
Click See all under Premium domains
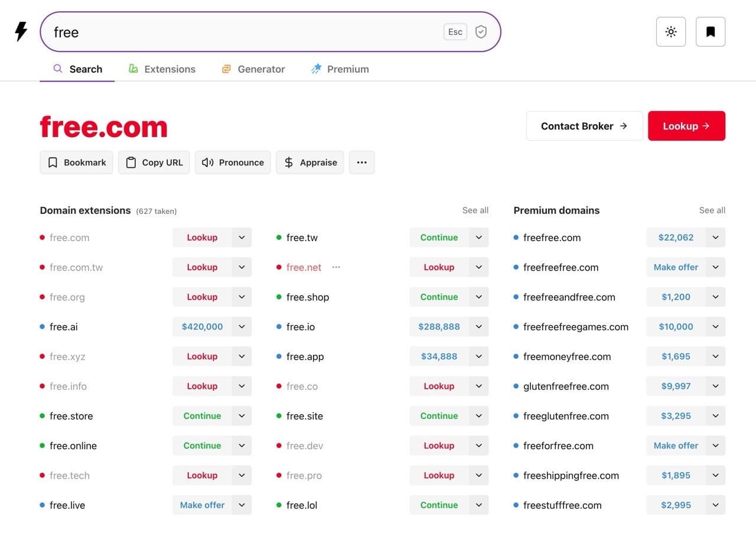point(712,210)
